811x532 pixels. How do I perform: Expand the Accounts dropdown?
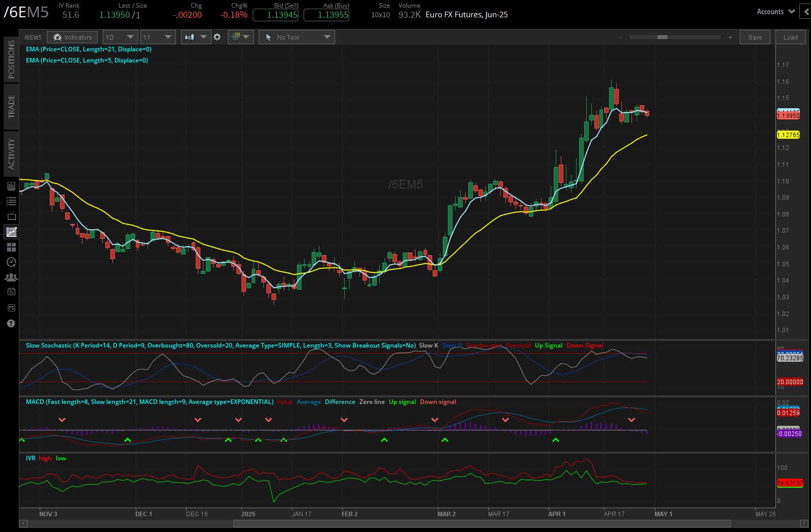point(775,12)
